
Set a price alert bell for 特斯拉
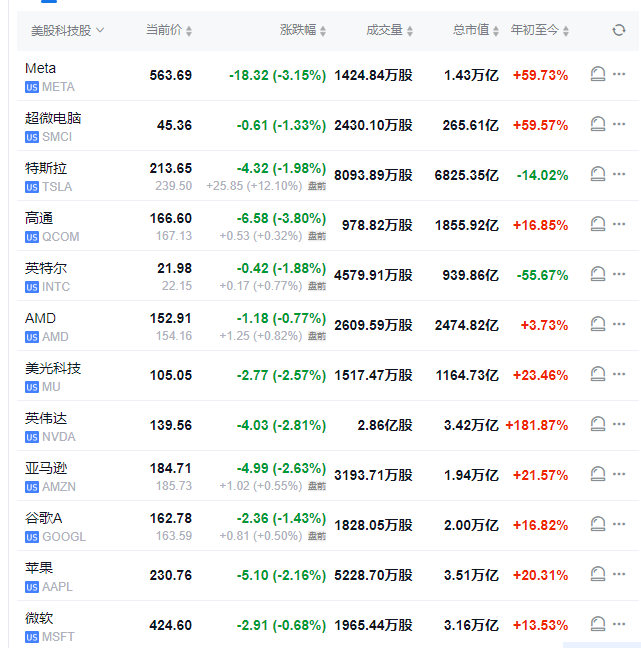pos(598,174)
